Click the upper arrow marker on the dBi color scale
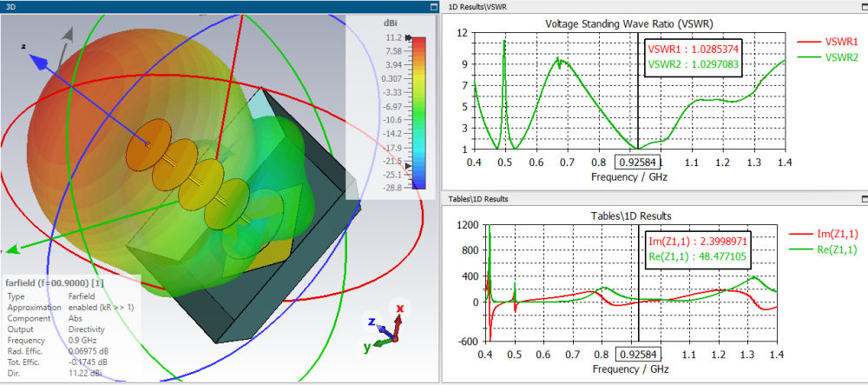Image resolution: width=868 pixels, height=385 pixels. [x=409, y=37]
